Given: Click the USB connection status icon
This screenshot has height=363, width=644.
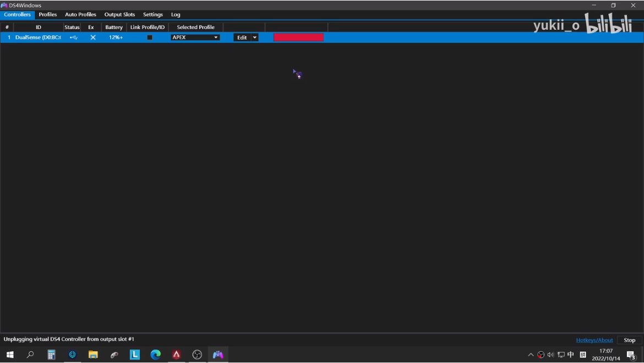Looking at the screenshot, I should (73, 37).
